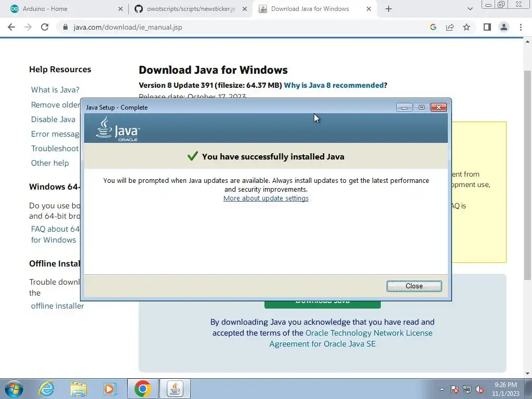Viewport: 532px width, 399px height.
Task: Open network status tray icon
Action: coord(467,389)
